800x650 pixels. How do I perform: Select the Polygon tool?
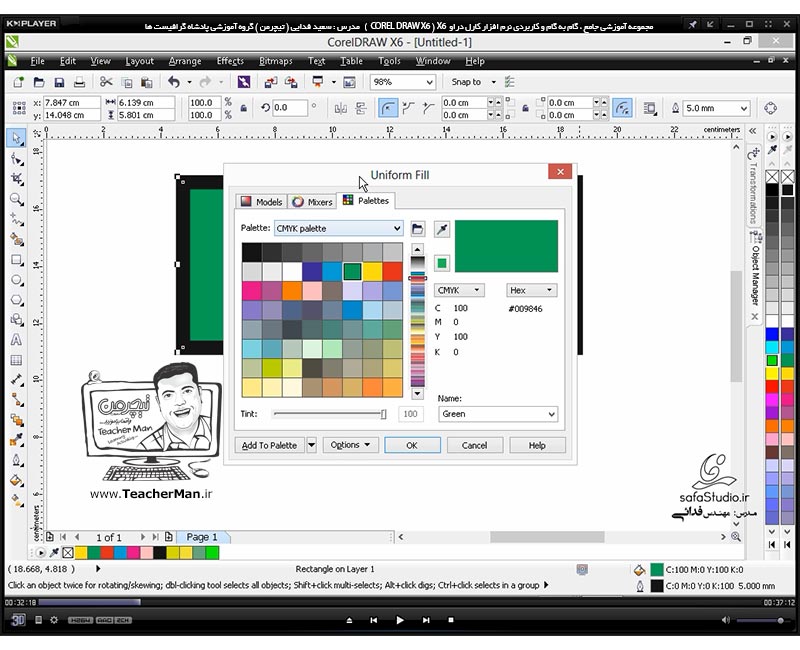coord(16,300)
